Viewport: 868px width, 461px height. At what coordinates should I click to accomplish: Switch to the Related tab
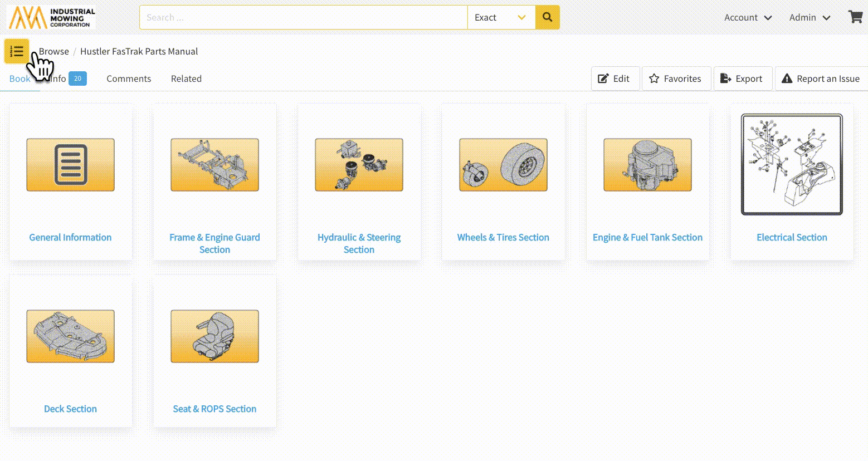pos(186,79)
